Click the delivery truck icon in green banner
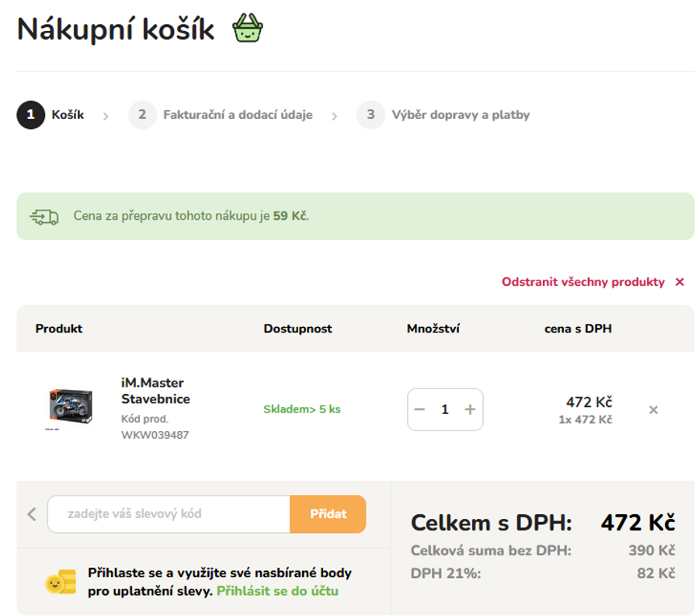This screenshot has height=616, width=699. 44,216
